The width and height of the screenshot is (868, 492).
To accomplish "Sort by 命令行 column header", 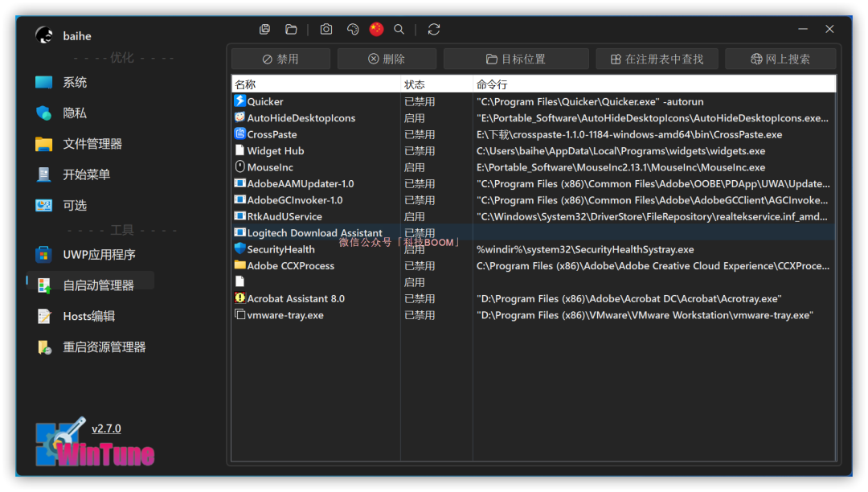I will click(x=654, y=84).
